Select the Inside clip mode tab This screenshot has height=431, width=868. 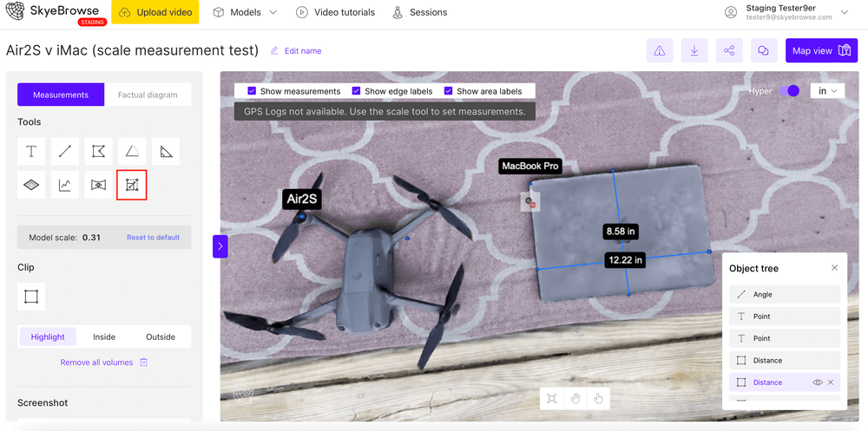(104, 336)
